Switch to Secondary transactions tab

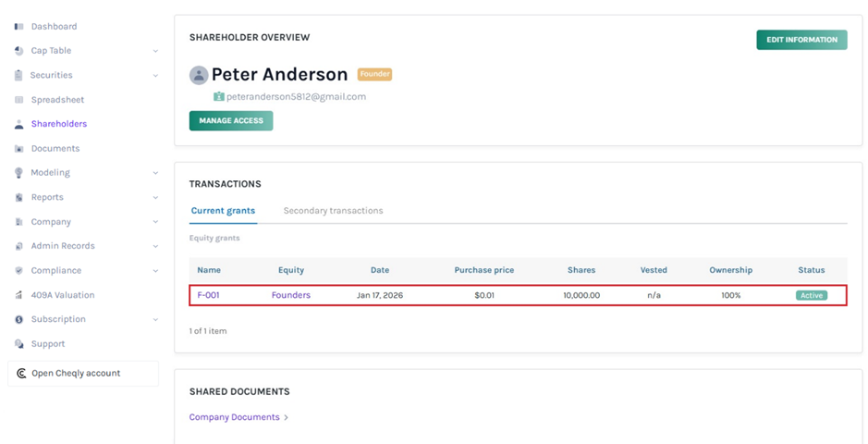[333, 211]
